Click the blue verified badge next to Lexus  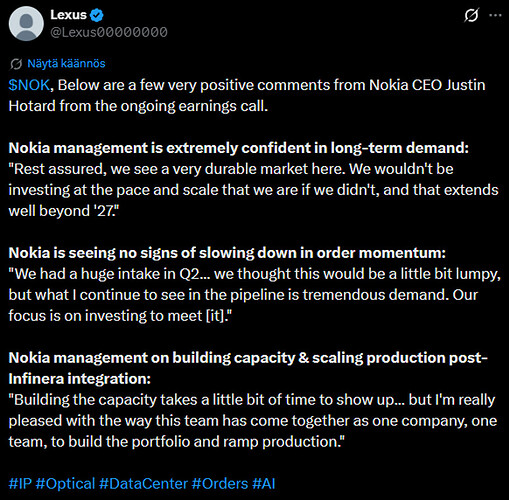click(97, 15)
